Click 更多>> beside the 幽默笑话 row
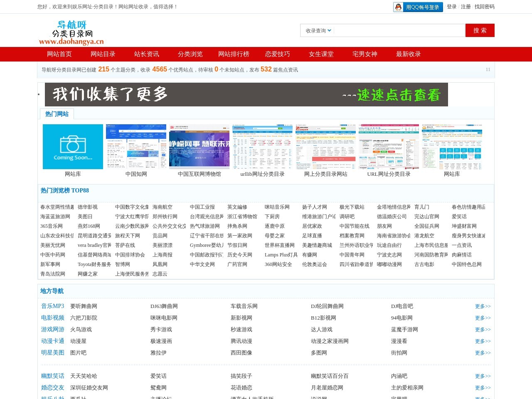Viewport: 532px width, 399px height. pyautogui.click(x=482, y=376)
